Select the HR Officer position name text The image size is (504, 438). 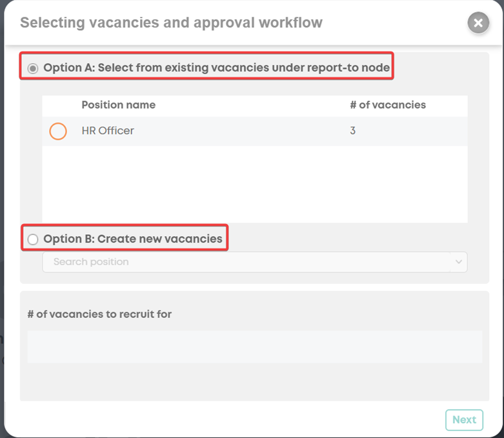[108, 131]
